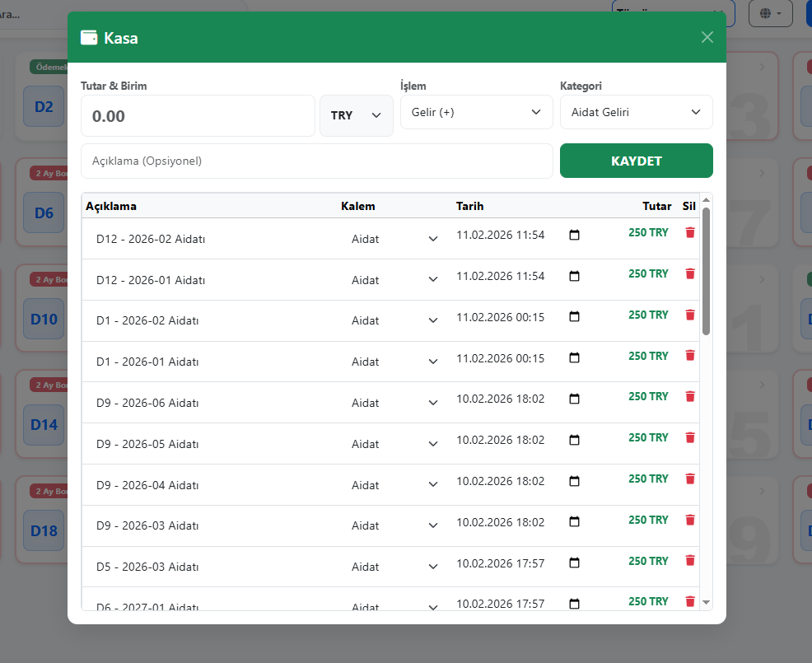The image size is (812, 663).
Task: Open calendar for D9 - 2026-03 Aidatı
Action: pos(575,522)
